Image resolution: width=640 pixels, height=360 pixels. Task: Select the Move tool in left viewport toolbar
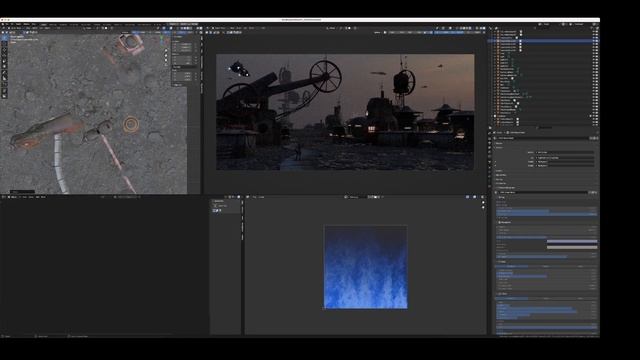point(4,51)
